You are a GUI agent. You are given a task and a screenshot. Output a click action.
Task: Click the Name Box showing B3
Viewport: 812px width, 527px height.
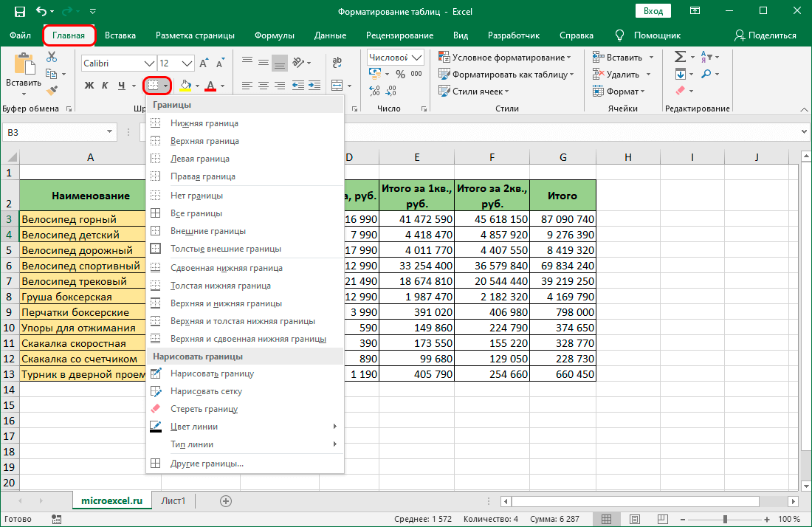pyautogui.click(x=52, y=132)
